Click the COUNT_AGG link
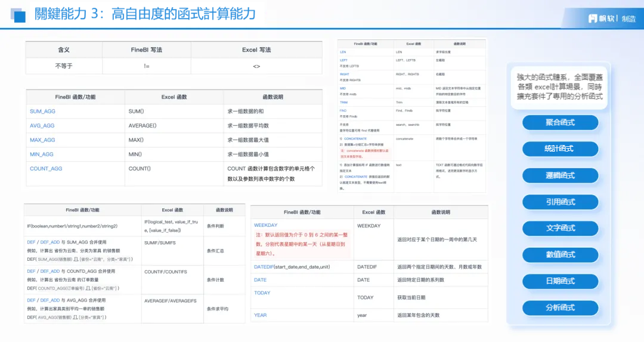Image resolution: width=644 pixels, height=342 pixels. (x=46, y=169)
